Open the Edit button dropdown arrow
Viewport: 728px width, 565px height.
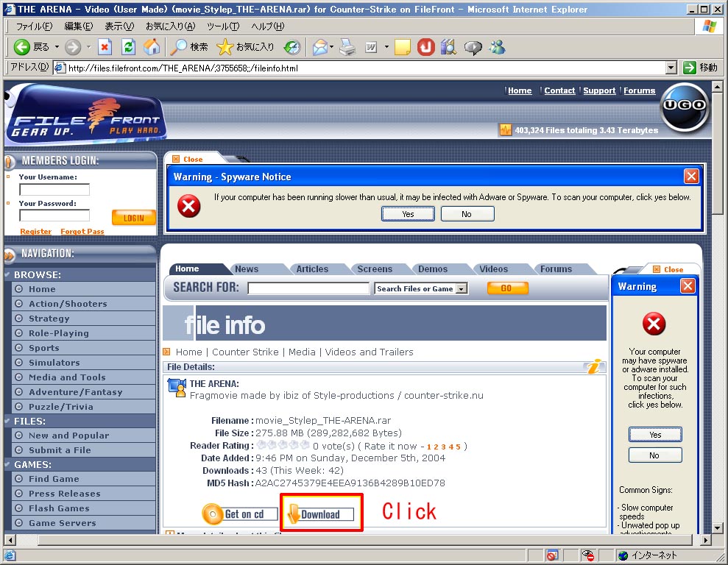point(386,47)
